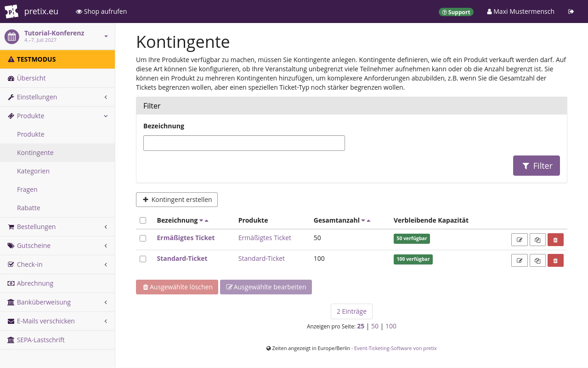Show 50 entries per page

375,326
